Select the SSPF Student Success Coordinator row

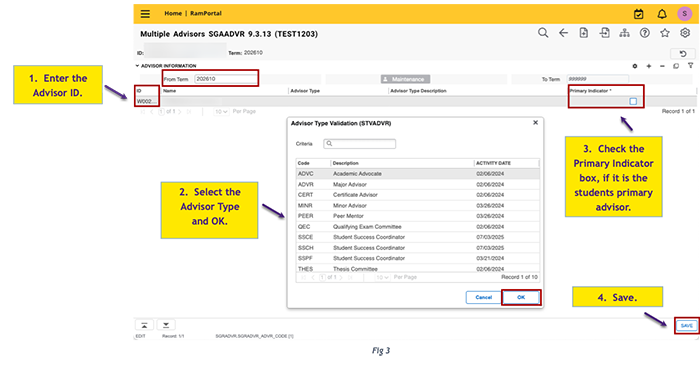click(x=417, y=258)
